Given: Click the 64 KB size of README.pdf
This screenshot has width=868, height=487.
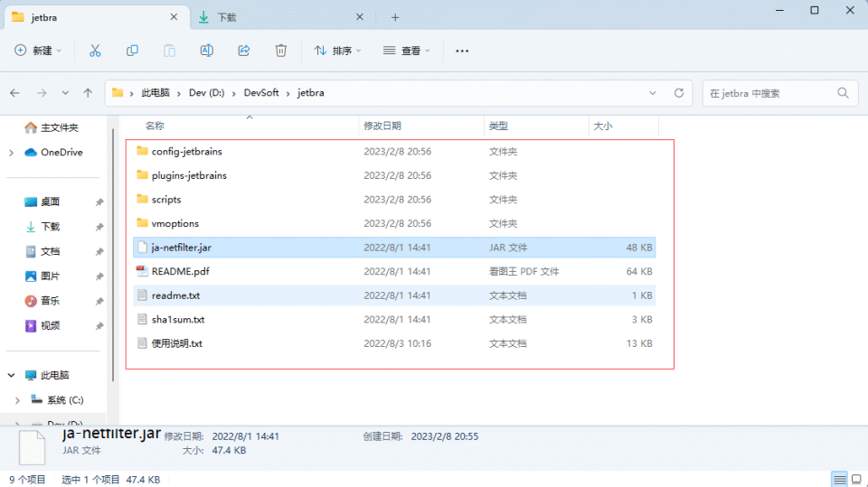Looking at the screenshot, I should [x=639, y=271].
